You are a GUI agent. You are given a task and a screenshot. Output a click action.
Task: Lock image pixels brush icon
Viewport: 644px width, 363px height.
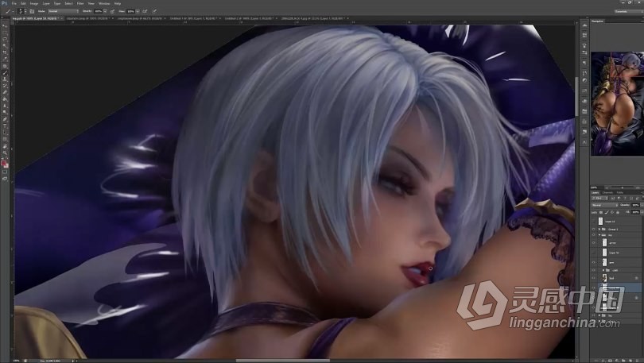607,212
